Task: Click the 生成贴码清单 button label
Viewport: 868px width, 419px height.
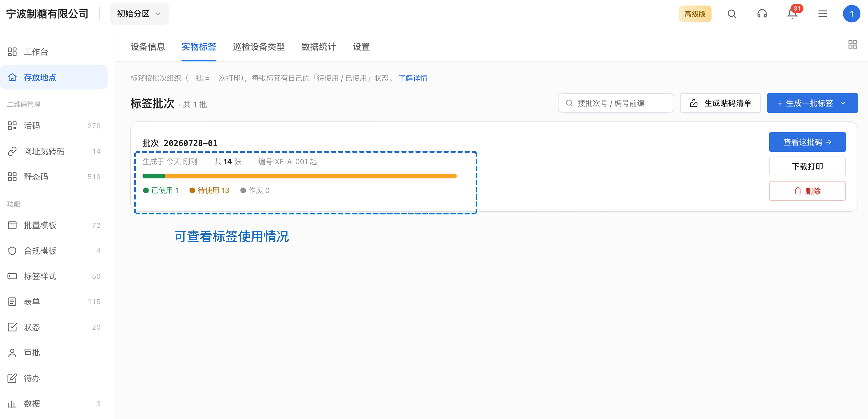Action: (x=728, y=103)
